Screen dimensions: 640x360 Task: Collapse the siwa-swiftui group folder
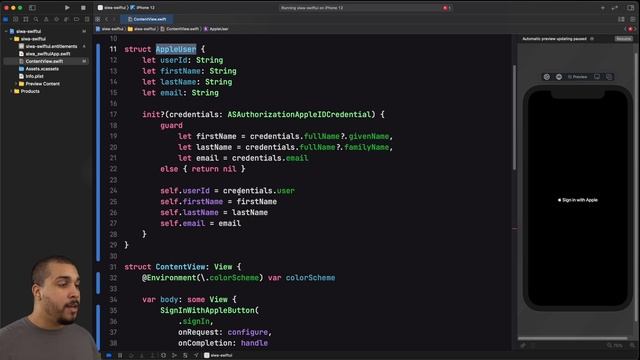click(11, 39)
